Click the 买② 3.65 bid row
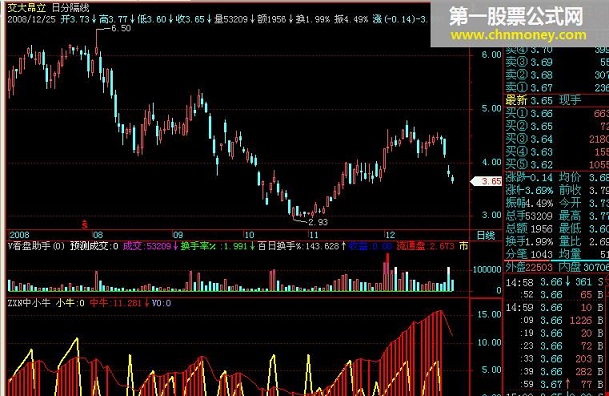The image size is (609, 396). [557, 126]
